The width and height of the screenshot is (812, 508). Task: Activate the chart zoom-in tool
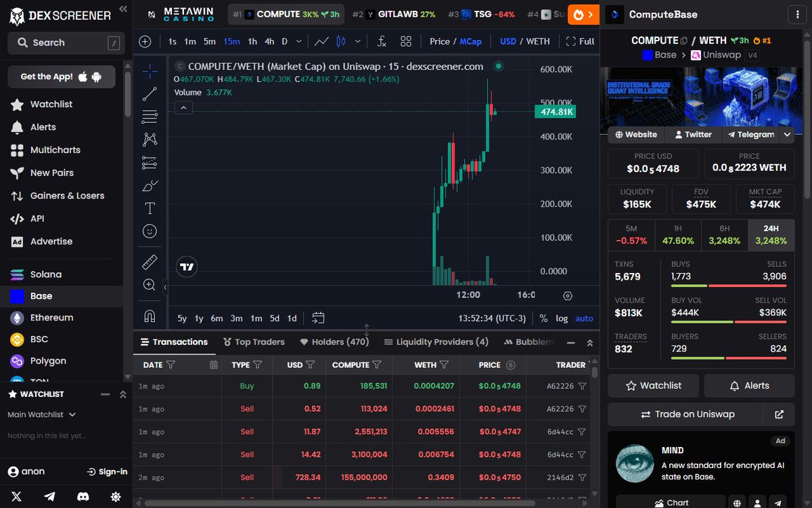[150, 285]
